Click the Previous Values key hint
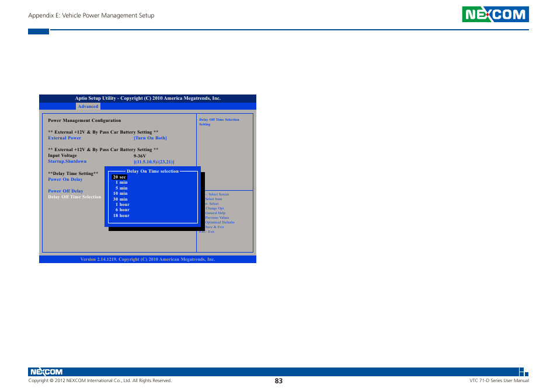This screenshot has width=557, height=392. tap(217, 218)
